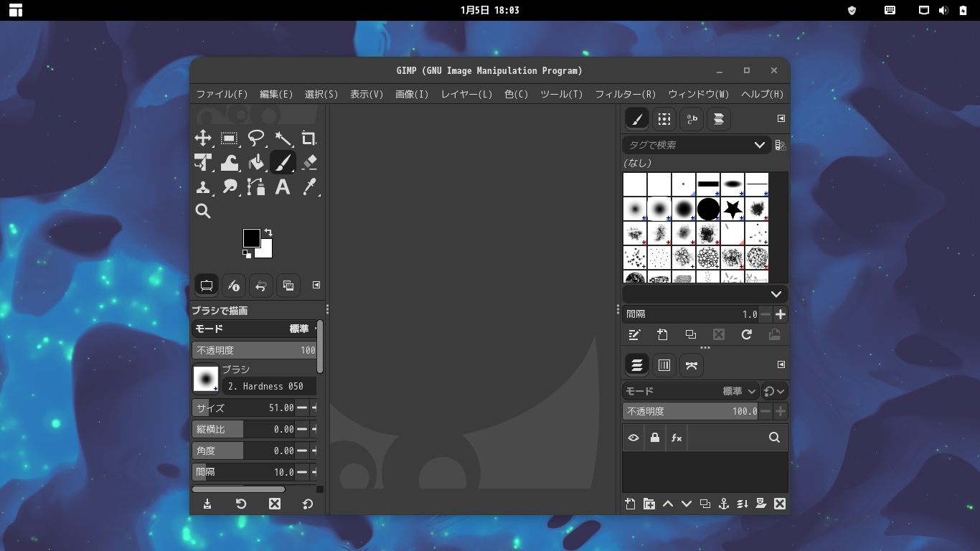Select the black star brush thumbnail
Viewport: 980px width, 551px height.
[x=732, y=209]
